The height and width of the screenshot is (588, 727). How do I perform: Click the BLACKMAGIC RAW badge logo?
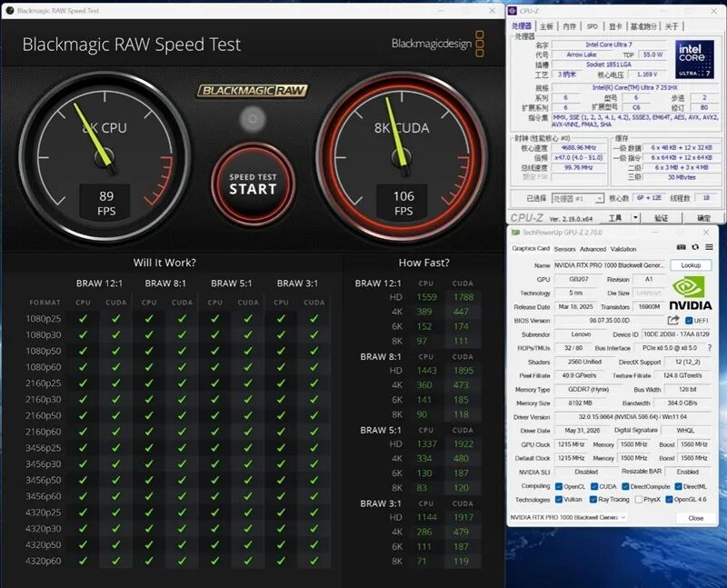[x=253, y=90]
